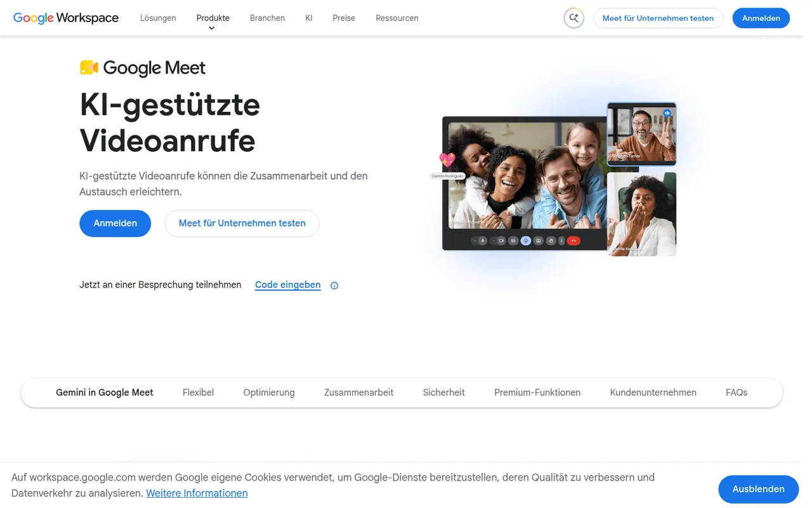Click the pink heart reaction emoji in the illustration
The width and height of the screenshot is (812, 508).
coord(447,160)
